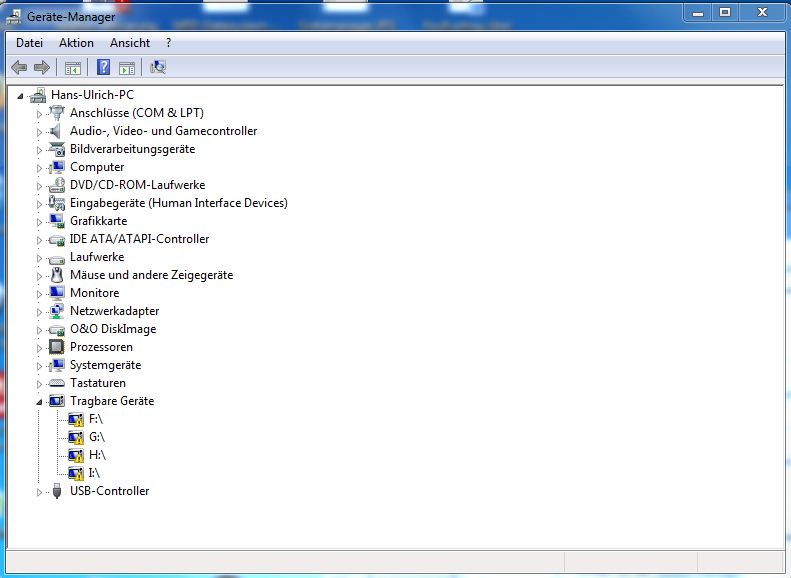Click the Back arrow toolbar icon
This screenshot has width=791, height=578.
coord(19,67)
